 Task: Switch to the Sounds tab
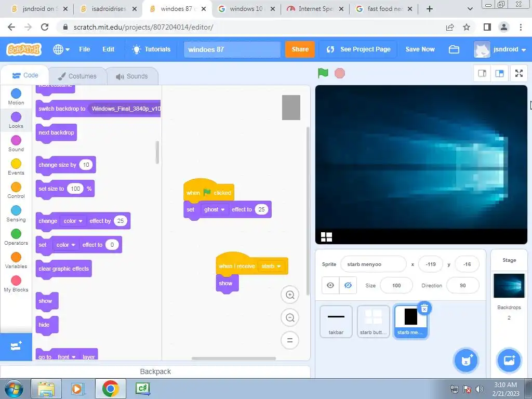pos(132,76)
